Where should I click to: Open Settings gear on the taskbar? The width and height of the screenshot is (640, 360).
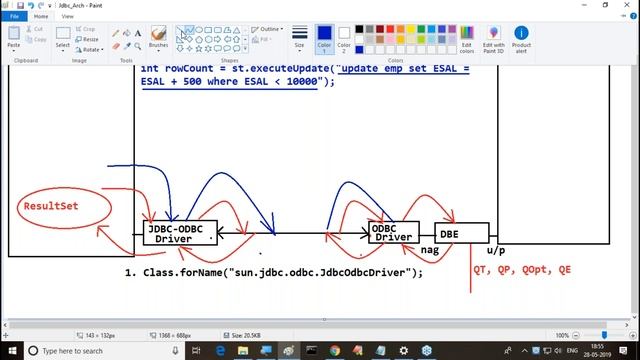click(404, 351)
